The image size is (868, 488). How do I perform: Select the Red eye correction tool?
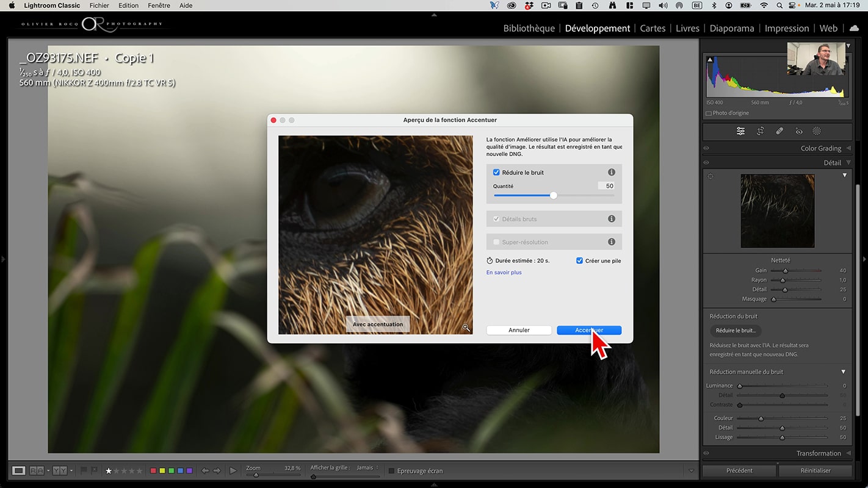coord(799,131)
